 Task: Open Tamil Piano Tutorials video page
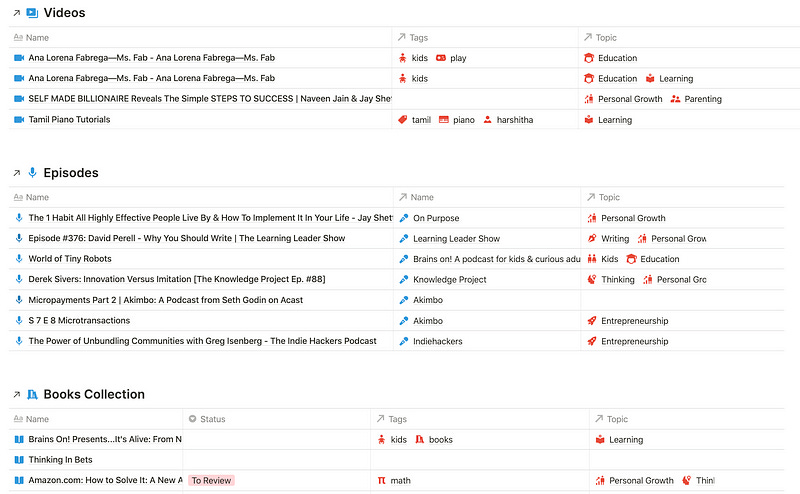click(69, 119)
